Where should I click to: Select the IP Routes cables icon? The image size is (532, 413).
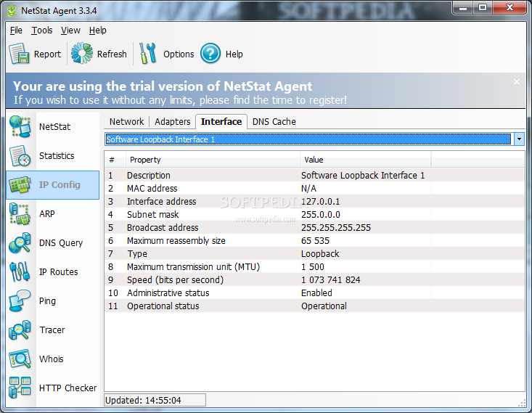[x=20, y=272]
